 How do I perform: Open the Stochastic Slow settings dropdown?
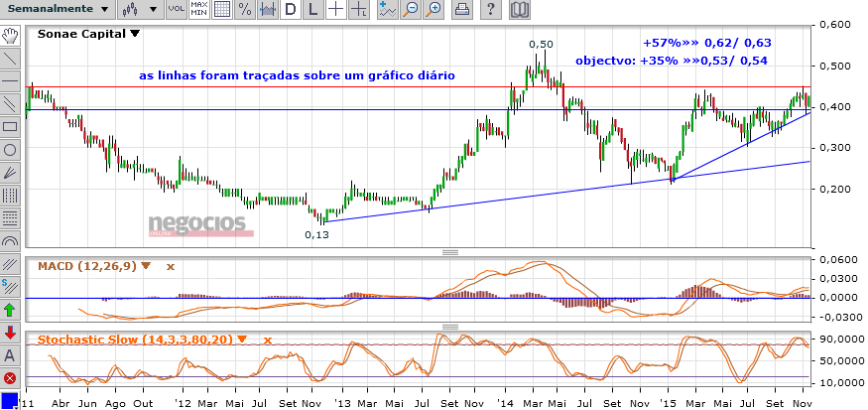click(242, 340)
